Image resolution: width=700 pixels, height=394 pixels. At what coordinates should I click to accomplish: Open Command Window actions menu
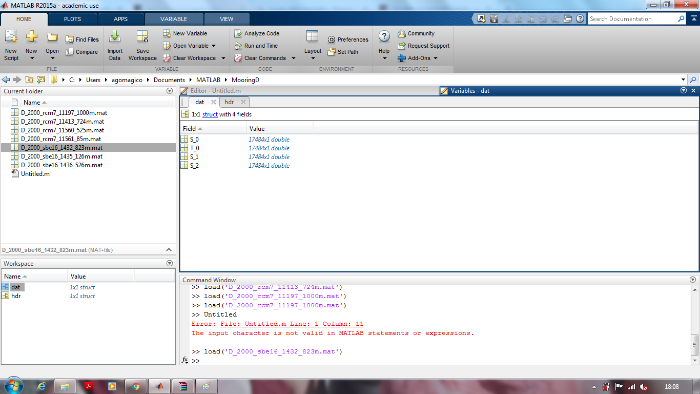[x=693, y=279]
